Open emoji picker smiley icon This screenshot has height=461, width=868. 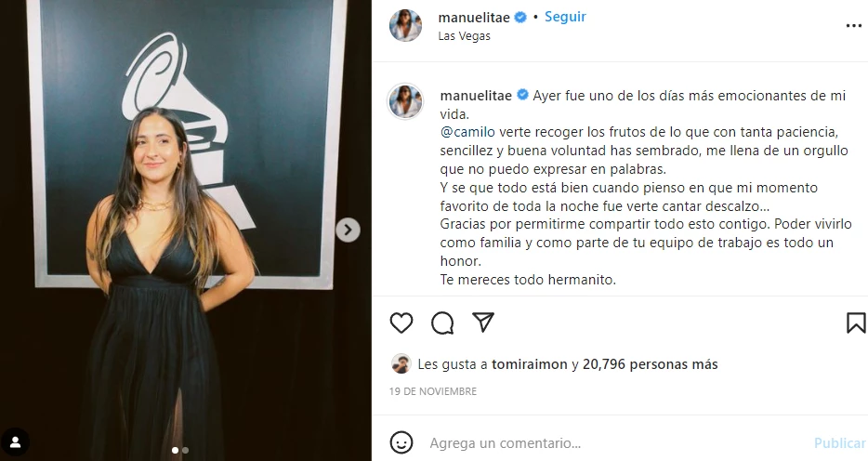pyautogui.click(x=401, y=442)
